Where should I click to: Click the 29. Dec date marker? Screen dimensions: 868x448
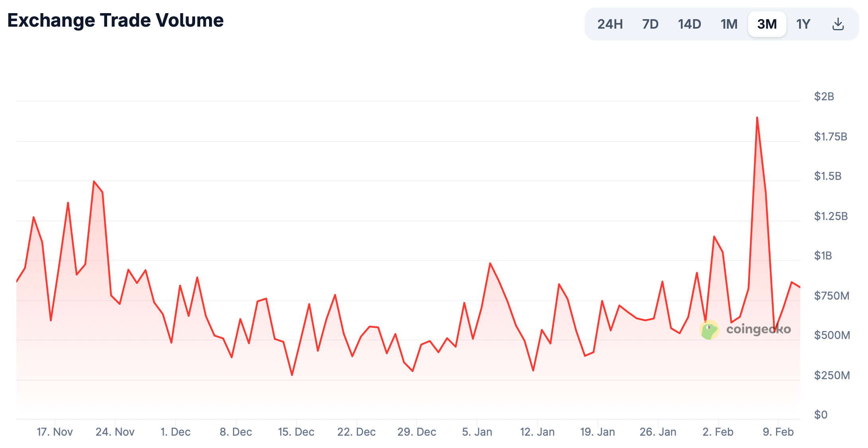click(x=416, y=432)
